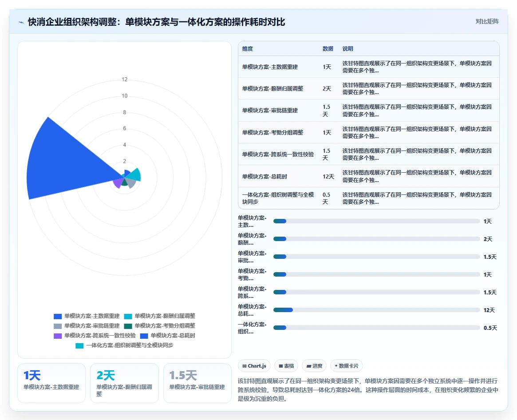Click the cyan 薪酬归属调整 polar segment
Image resolution: width=517 pixels, height=420 pixels.
pos(134,175)
